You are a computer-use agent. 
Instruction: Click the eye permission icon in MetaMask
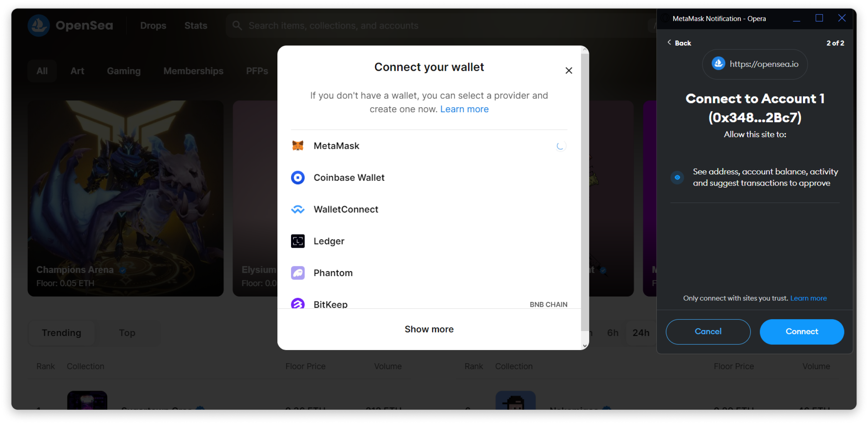[677, 177]
